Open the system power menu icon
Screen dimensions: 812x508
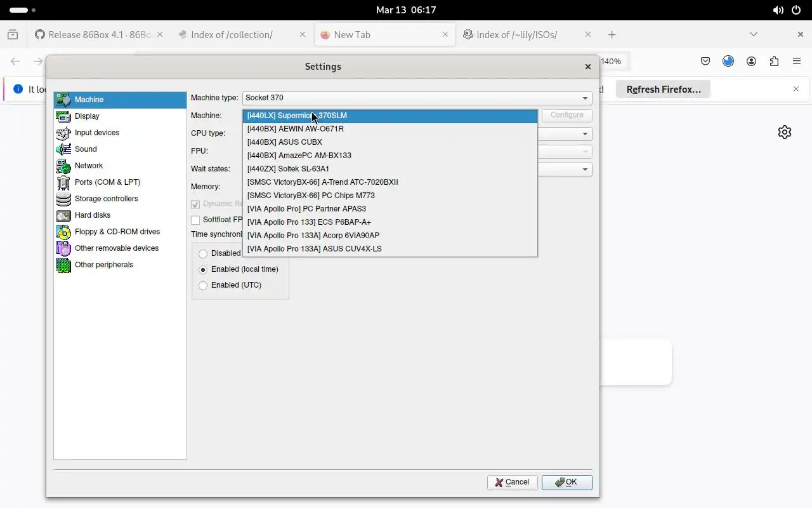coord(797,10)
